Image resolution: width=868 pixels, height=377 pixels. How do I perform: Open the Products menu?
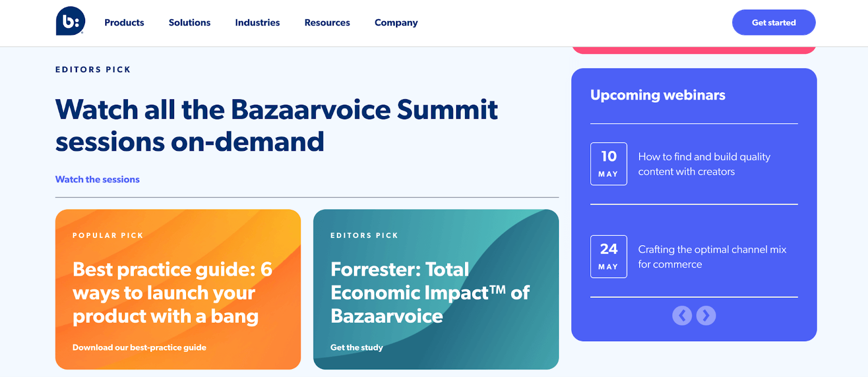(x=124, y=23)
